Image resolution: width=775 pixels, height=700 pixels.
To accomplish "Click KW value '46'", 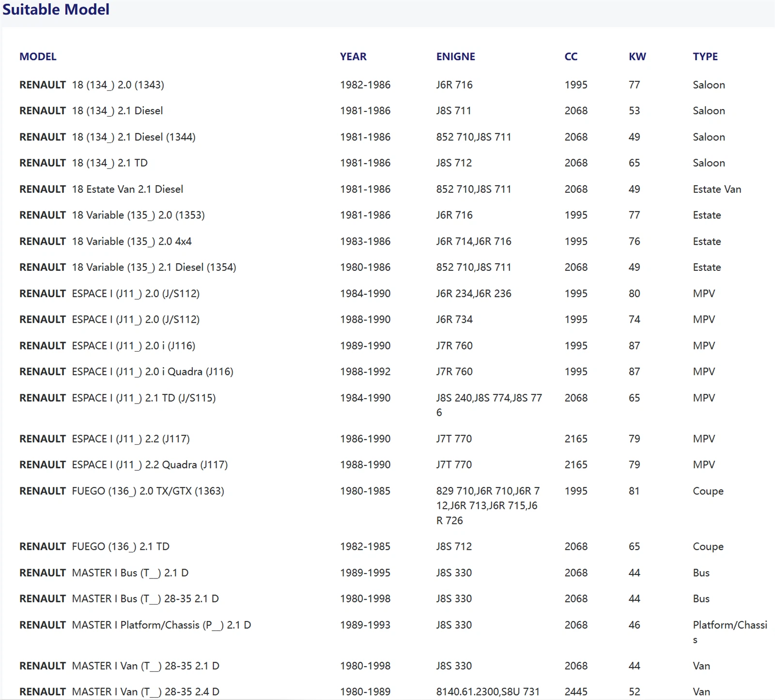I will tap(635, 625).
